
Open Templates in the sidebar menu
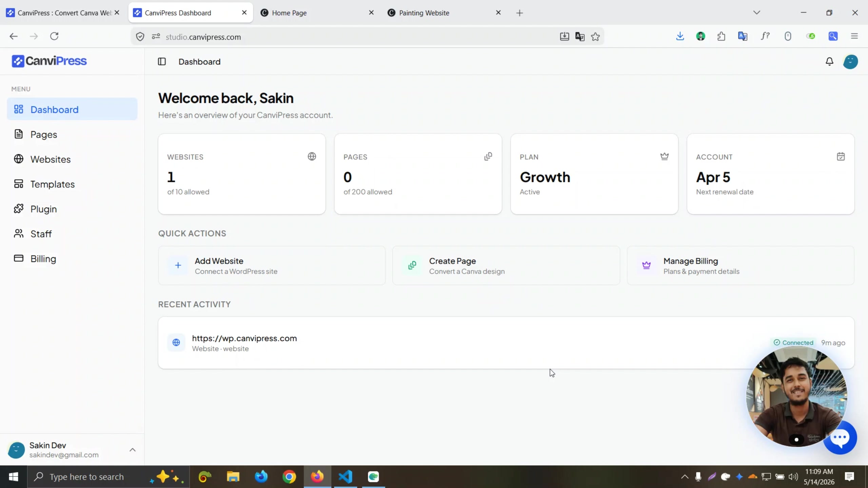(72, 184)
